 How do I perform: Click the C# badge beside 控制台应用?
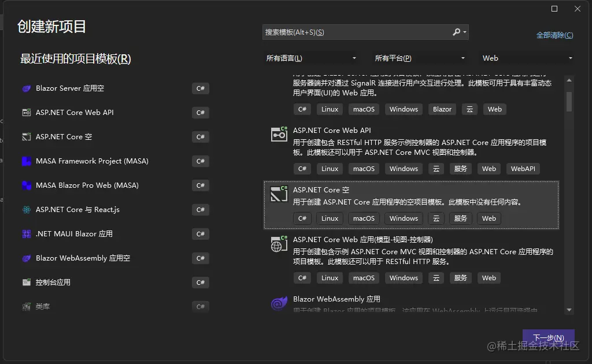click(x=201, y=283)
